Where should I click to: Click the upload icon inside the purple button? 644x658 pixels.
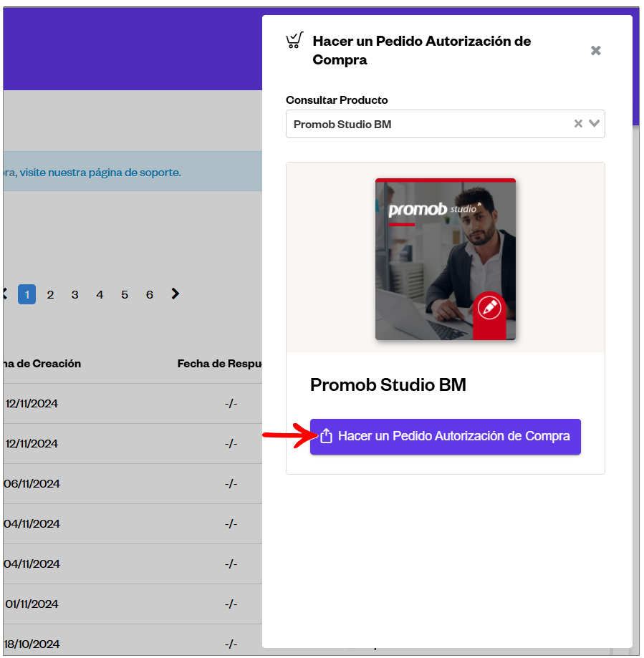coord(326,436)
